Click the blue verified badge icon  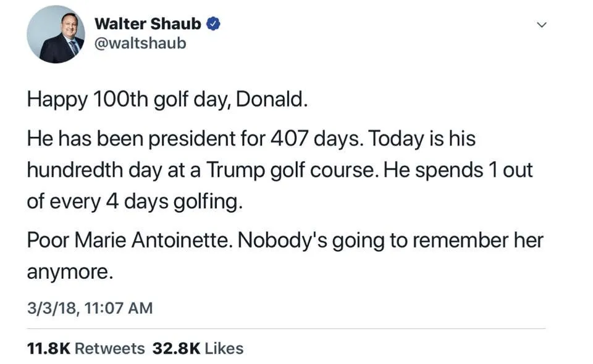[x=214, y=24]
